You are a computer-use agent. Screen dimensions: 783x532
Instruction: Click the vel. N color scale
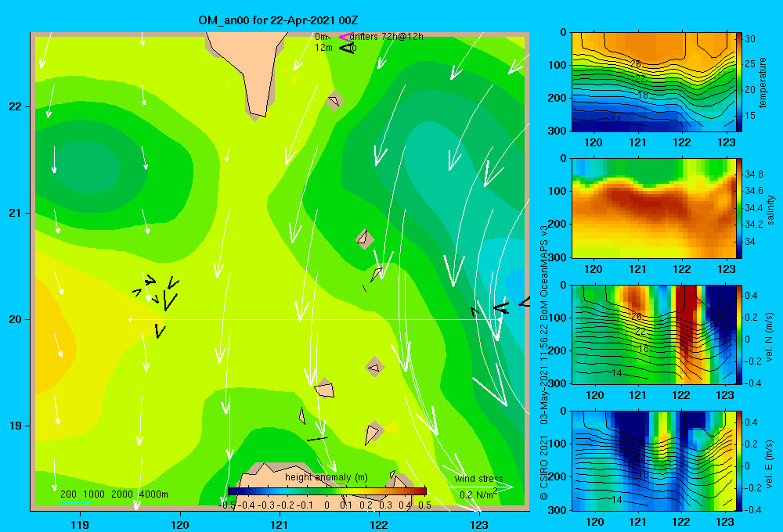click(738, 334)
